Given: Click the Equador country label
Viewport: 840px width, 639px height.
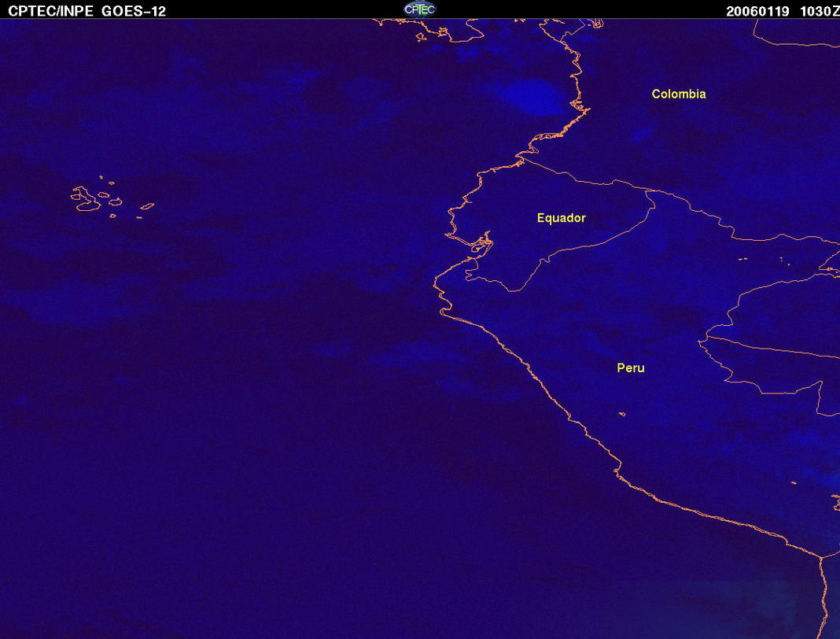Looking at the screenshot, I should click(562, 218).
